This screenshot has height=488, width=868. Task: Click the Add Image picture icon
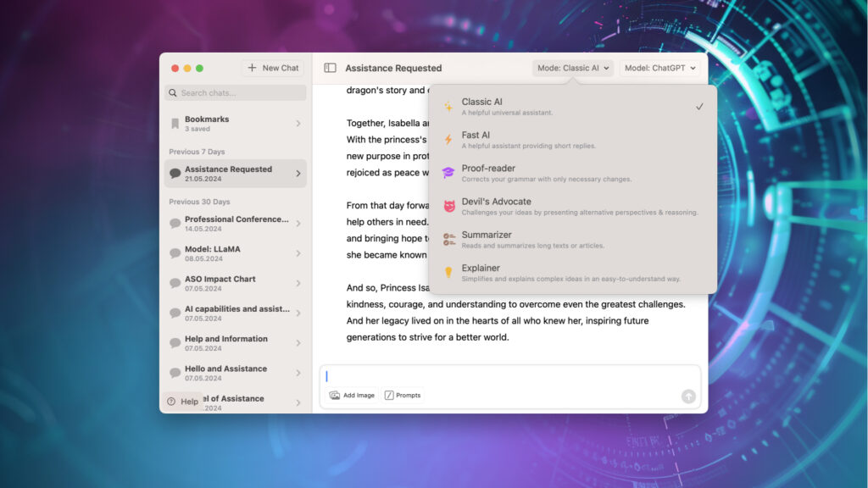(x=334, y=395)
